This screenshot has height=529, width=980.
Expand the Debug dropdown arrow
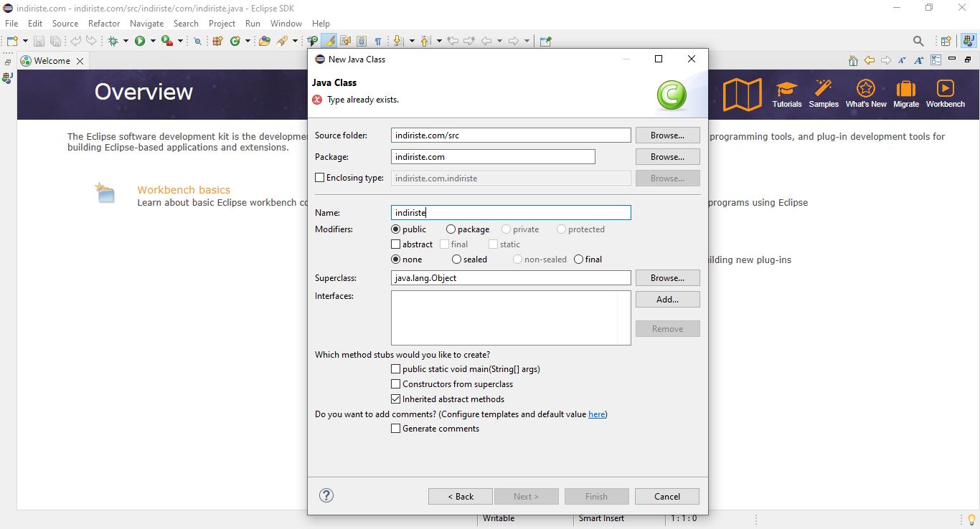tap(126, 41)
